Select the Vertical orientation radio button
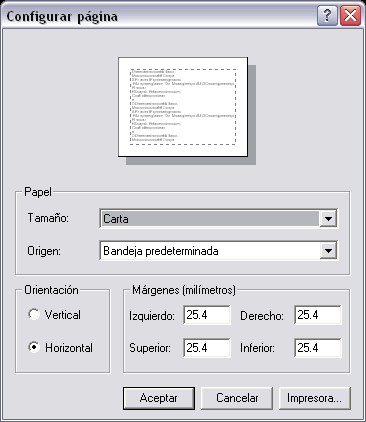Image resolution: width=366 pixels, height=422 pixels. [x=34, y=314]
